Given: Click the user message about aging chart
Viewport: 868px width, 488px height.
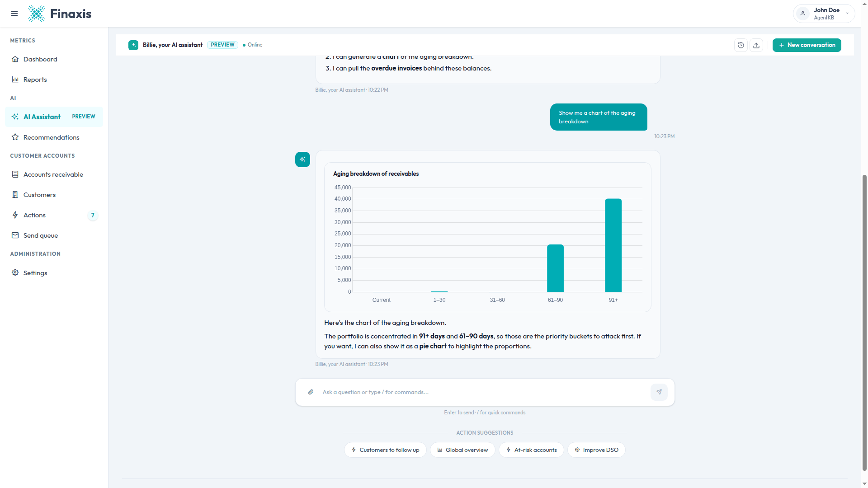Looking at the screenshot, I should 599,117.
